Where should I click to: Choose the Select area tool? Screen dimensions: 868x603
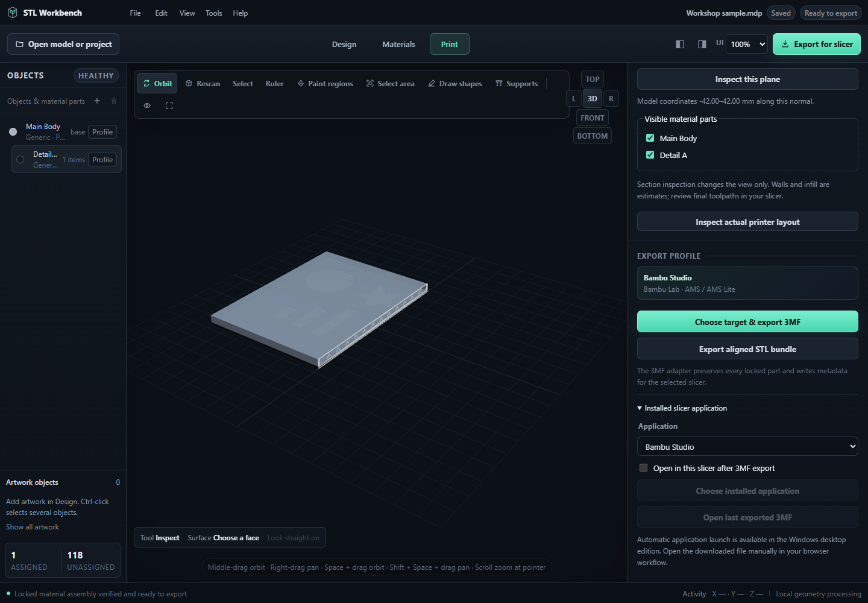391,83
